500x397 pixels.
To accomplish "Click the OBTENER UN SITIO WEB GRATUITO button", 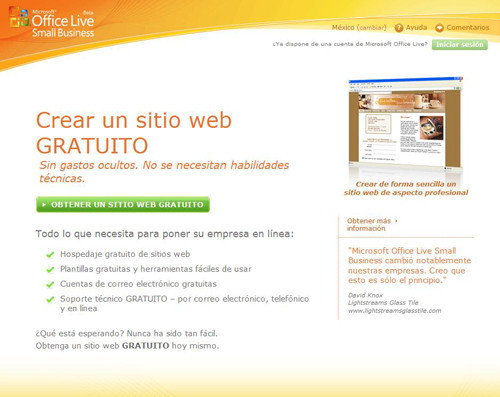I will [123, 204].
